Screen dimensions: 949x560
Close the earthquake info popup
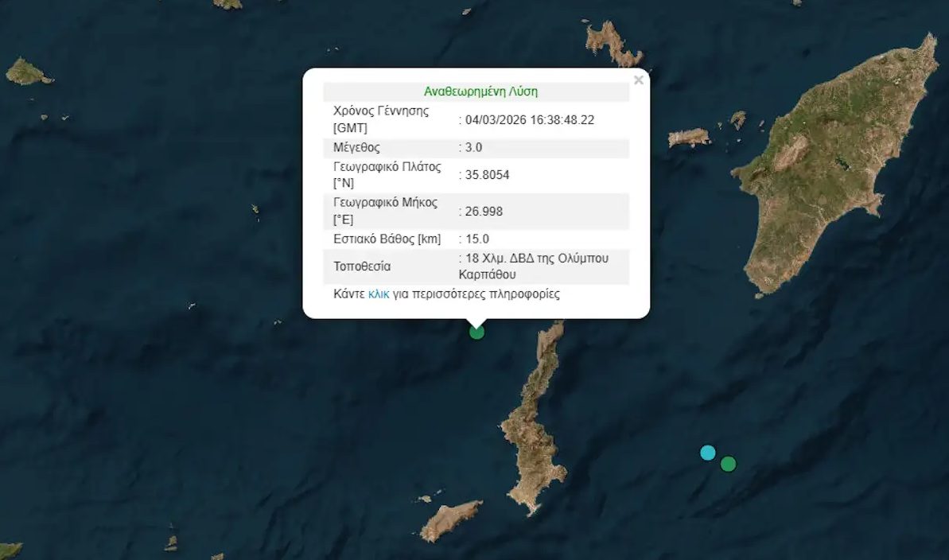(x=638, y=80)
